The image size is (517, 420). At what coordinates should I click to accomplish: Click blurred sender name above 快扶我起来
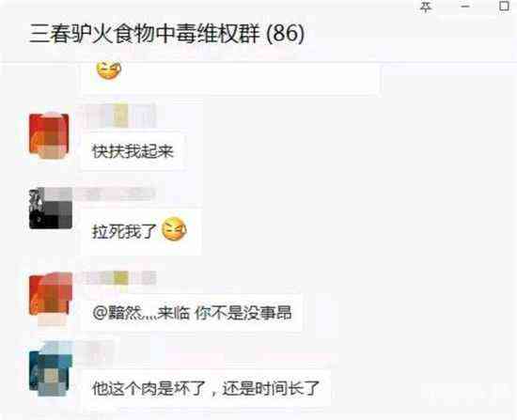pos(118,116)
